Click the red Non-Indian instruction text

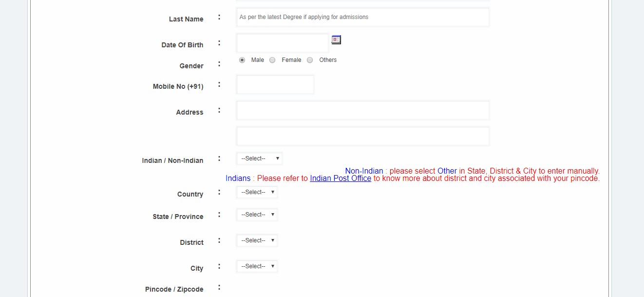click(492, 171)
